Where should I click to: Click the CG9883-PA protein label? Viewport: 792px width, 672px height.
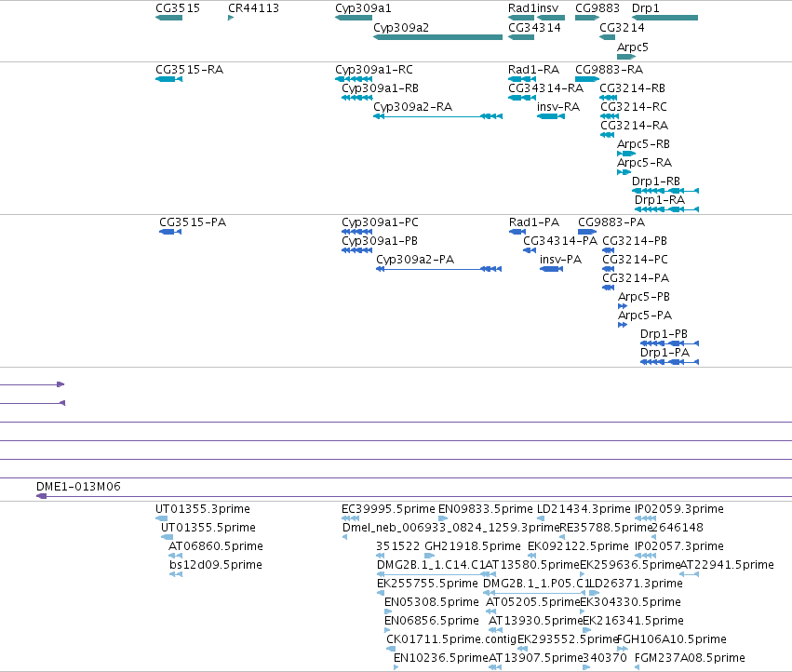(611, 222)
